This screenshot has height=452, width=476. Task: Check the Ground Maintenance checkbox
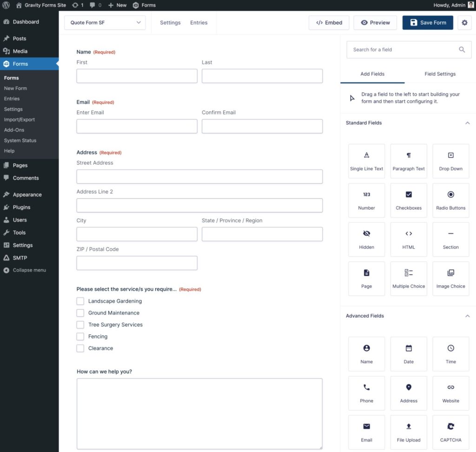[x=80, y=313]
